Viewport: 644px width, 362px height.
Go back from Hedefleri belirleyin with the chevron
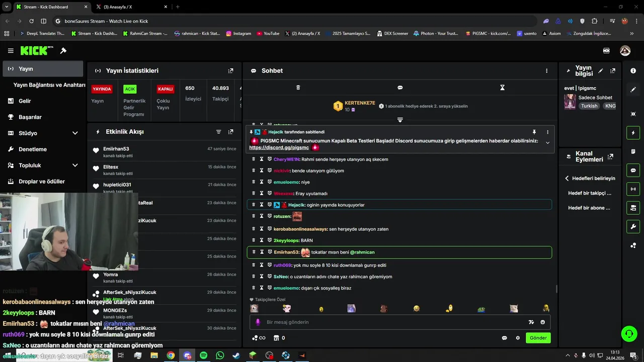point(567,178)
